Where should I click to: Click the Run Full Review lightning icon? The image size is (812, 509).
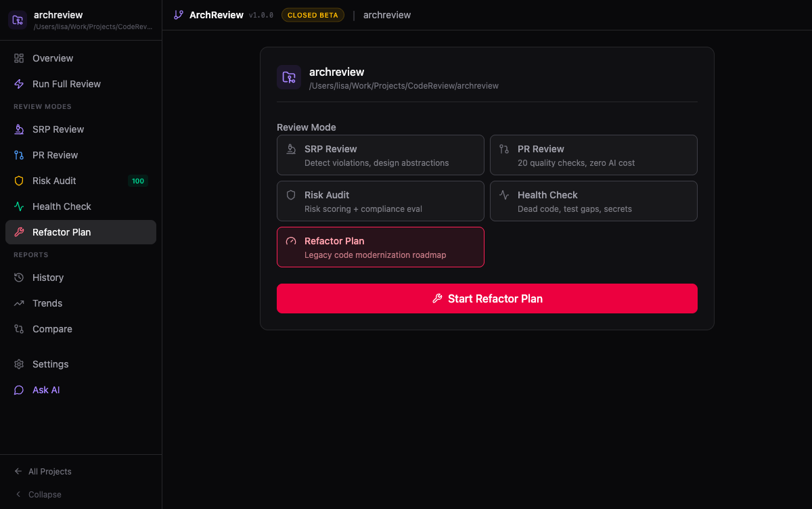point(19,83)
